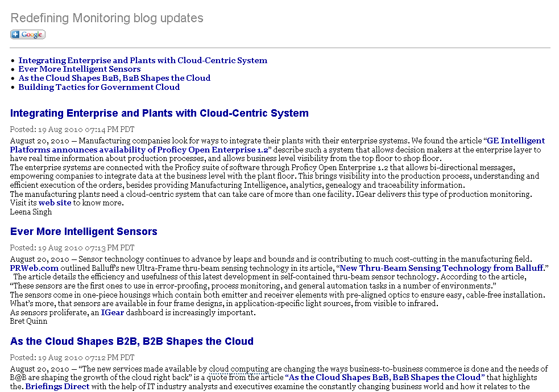
Task: Click timestamp Posted: 19 Aug 2010 07:12 PM PDT
Action: coord(72,357)
